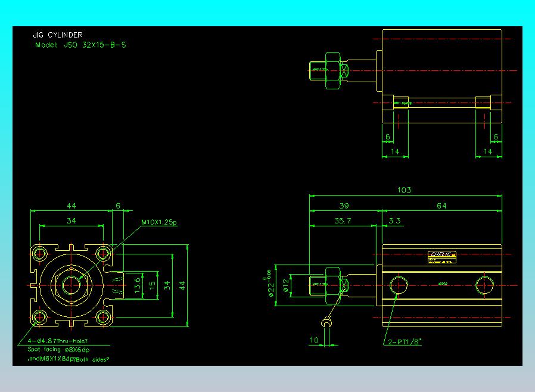
Task: Select the "2-PT1/8"" port callout
Action: tap(405, 341)
